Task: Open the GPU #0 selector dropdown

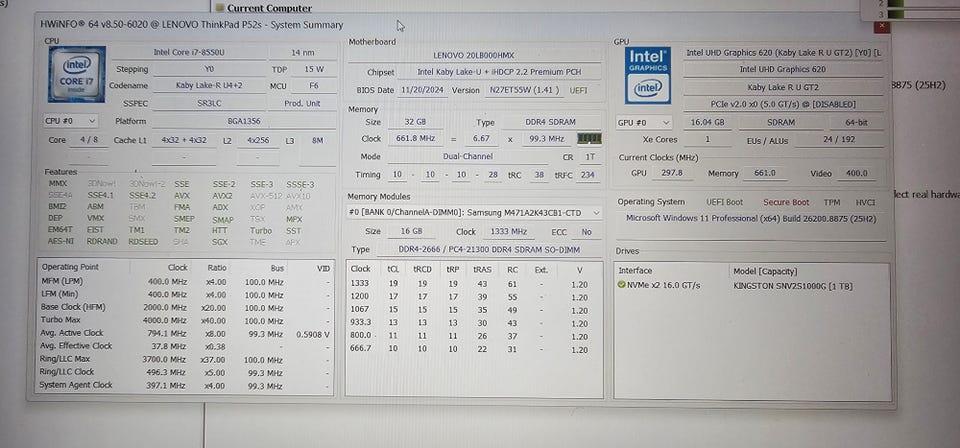Action: pyautogui.click(x=645, y=122)
